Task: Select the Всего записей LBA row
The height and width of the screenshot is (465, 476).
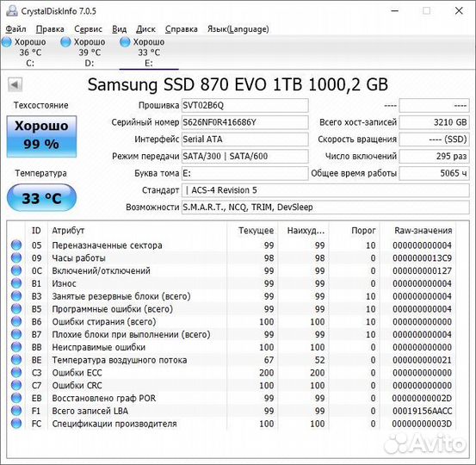Action: tap(232, 411)
